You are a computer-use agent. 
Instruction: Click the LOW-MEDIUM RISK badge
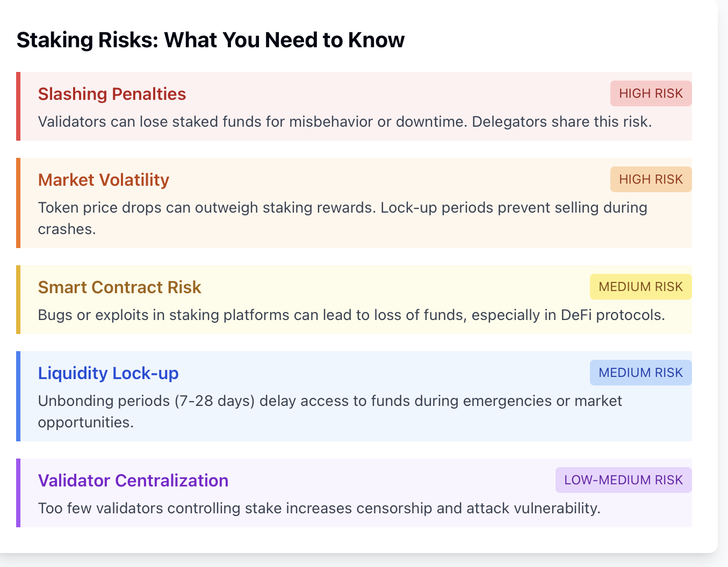tap(623, 480)
